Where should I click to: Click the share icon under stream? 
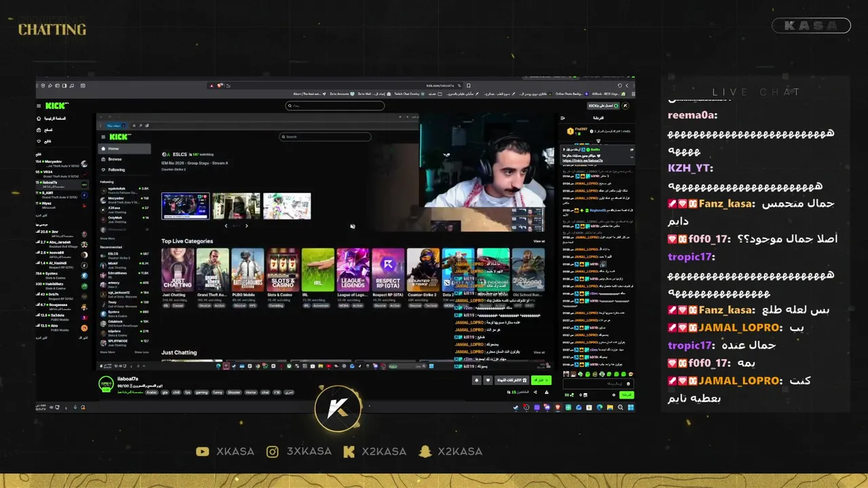(536, 392)
